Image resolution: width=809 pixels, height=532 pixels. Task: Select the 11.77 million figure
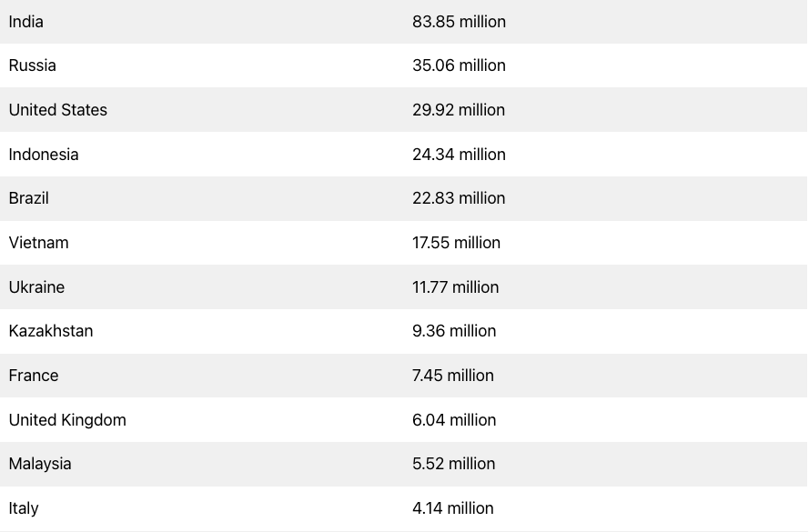pos(455,287)
